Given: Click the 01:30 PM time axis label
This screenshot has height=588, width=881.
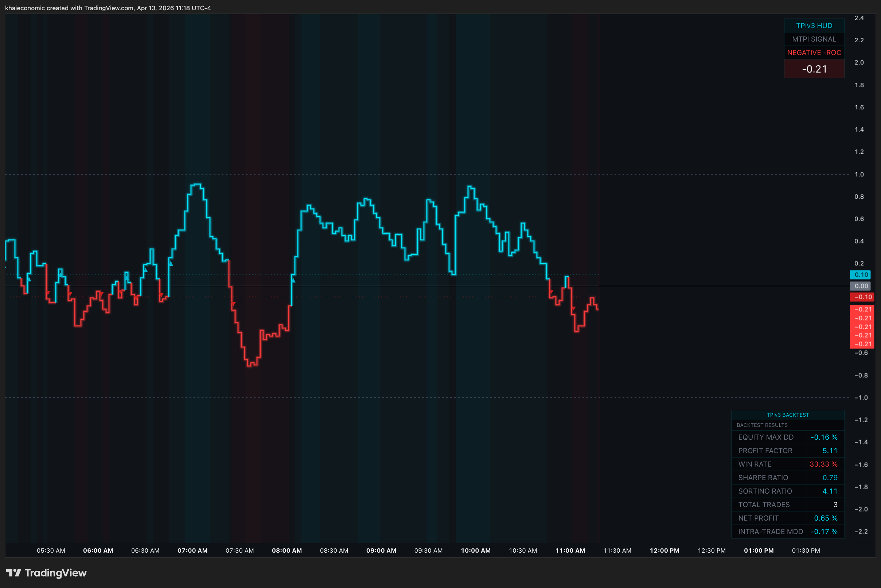Looking at the screenshot, I should click(x=806, y=550).
